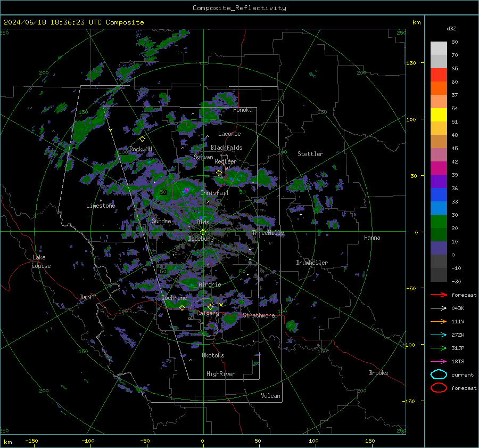Click the Sundre town label

(161, 221)
